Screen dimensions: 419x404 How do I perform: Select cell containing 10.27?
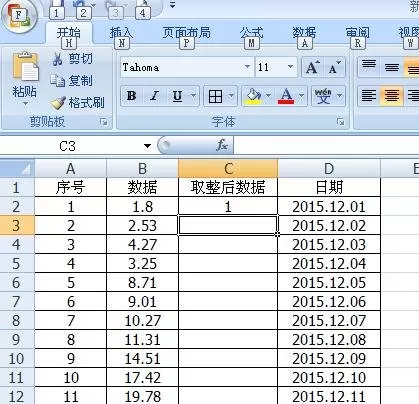(x=142, y=320)
